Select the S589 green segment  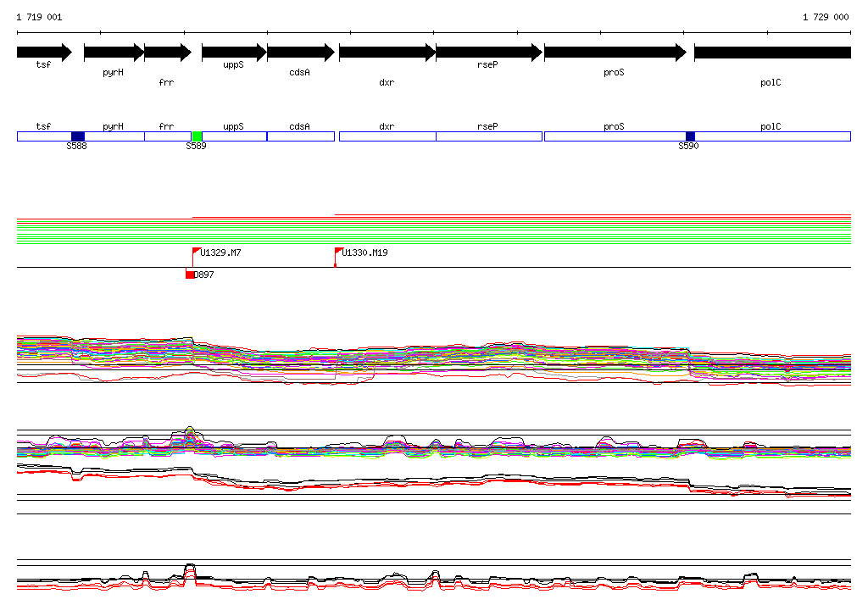coord(197,136)
